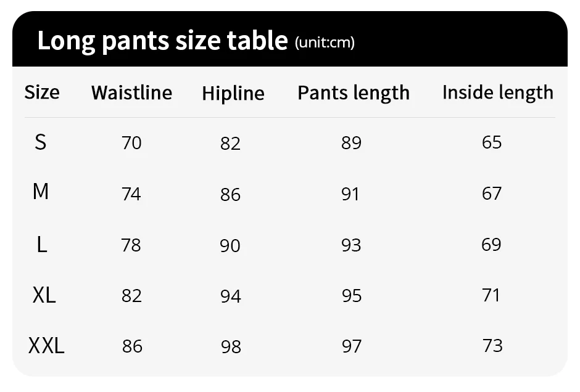The height and width of the screenshot is (392, 580).
Task: Click the Long pants size table title
Action: [x=162, y=41]
